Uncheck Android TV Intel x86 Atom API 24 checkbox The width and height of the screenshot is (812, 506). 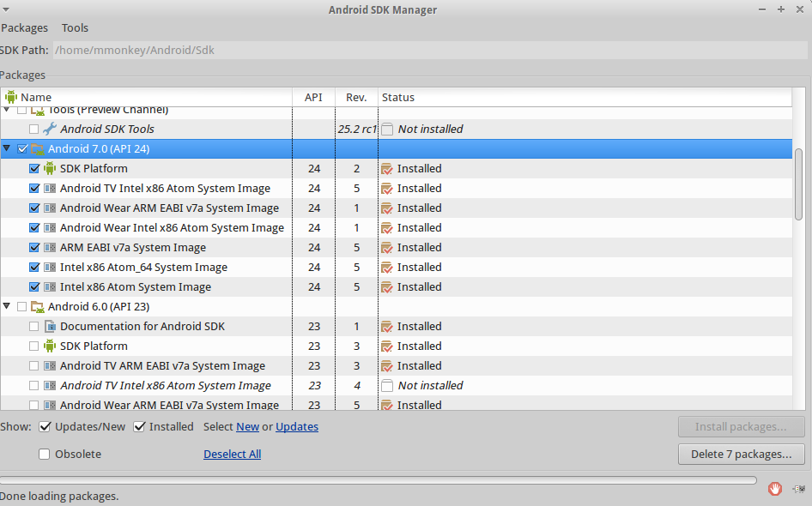[33, 189]
